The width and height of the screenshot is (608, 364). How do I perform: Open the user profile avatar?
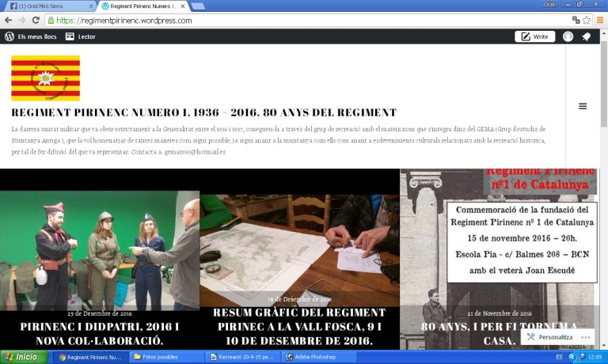coord(568,36)
